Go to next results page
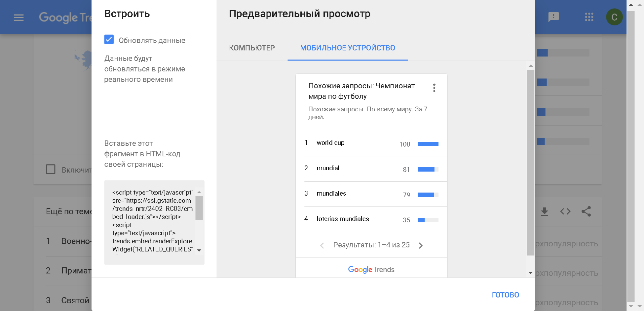644x311 pixels. point(421,245)
